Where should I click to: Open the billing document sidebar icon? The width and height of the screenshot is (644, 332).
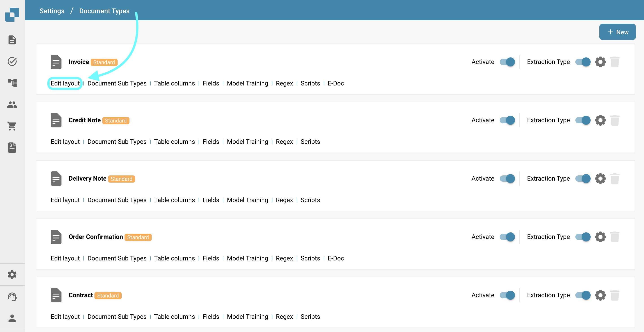[x=12, y=148]
